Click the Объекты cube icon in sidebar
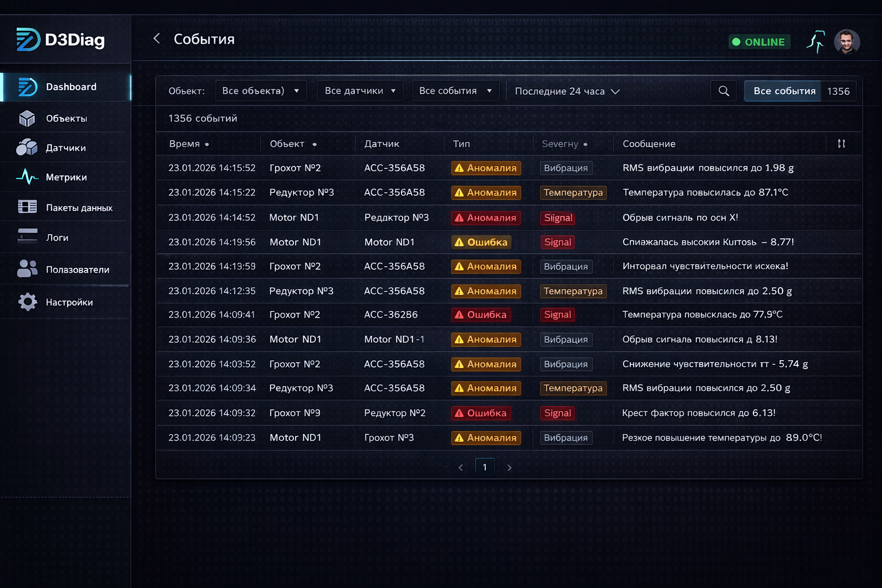Viewport: 882px width, 588px height. tap(27, 118)
